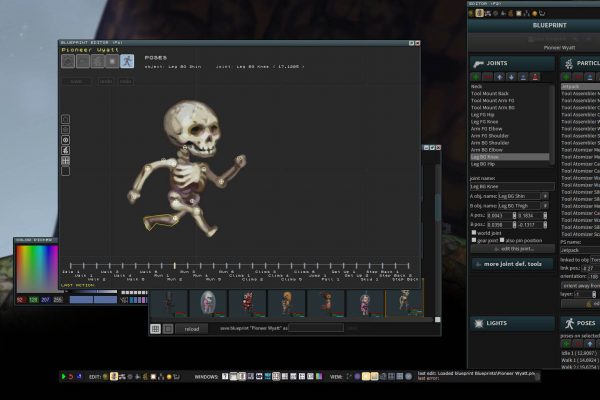Click the grid tool icon in left toolbar

click(65, 161)
